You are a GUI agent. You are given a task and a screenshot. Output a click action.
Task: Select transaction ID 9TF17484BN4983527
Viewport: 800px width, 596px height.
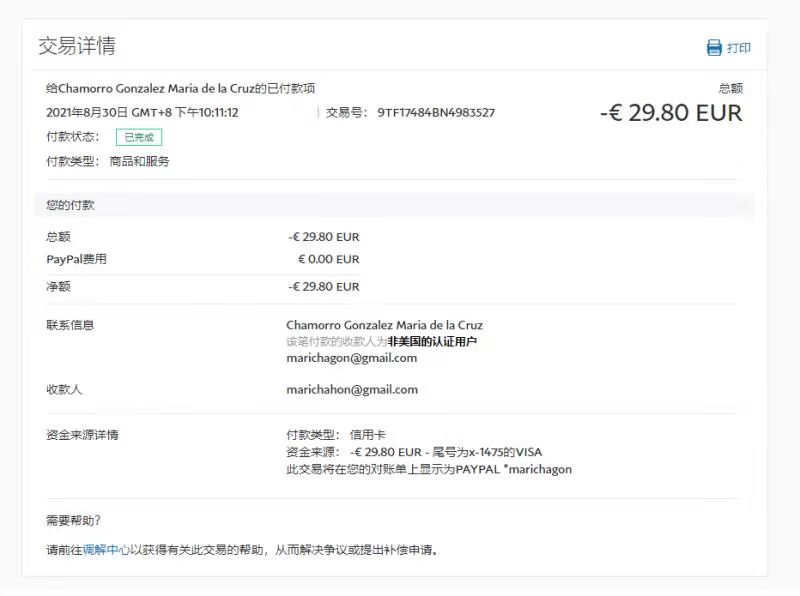tap(436, 113)
